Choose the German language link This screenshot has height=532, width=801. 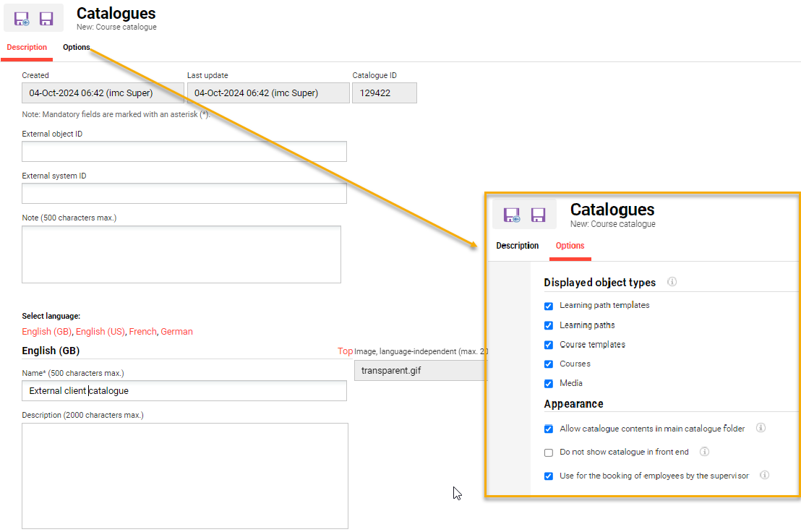(176, 332)
